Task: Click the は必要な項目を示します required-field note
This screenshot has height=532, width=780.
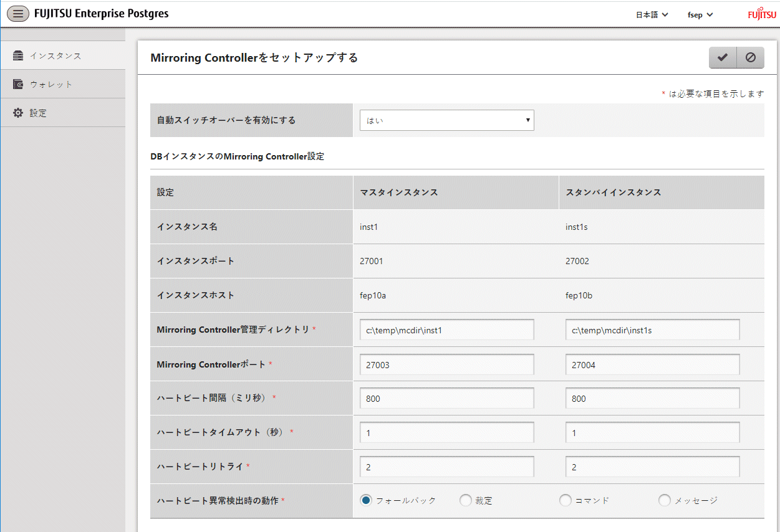Action: [x=716, y=94]
